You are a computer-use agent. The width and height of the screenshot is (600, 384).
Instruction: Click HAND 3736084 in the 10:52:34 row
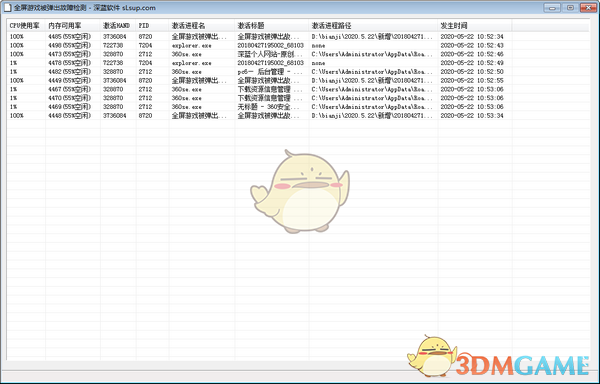pos(114,37)
